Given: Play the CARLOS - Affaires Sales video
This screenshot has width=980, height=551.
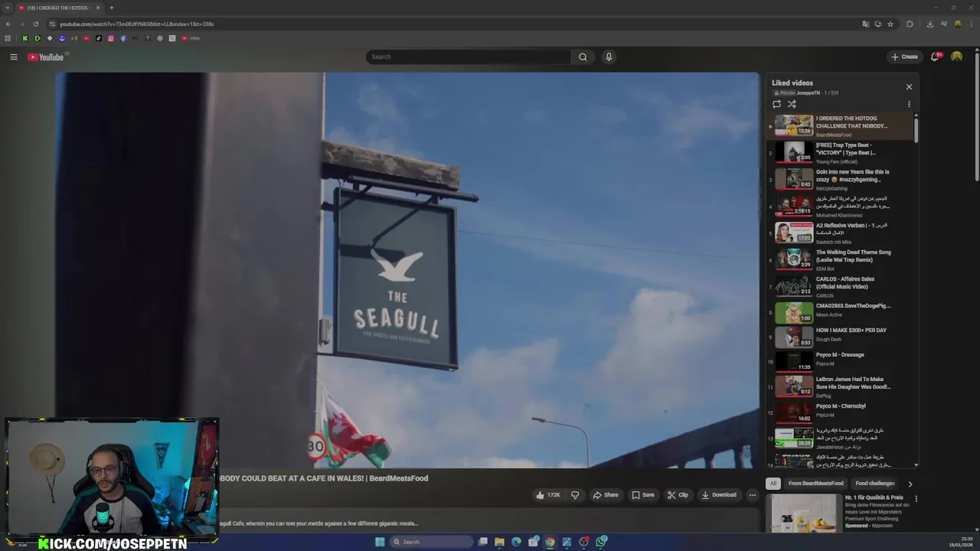Looking at the screenshot, I should pos(841,286).
